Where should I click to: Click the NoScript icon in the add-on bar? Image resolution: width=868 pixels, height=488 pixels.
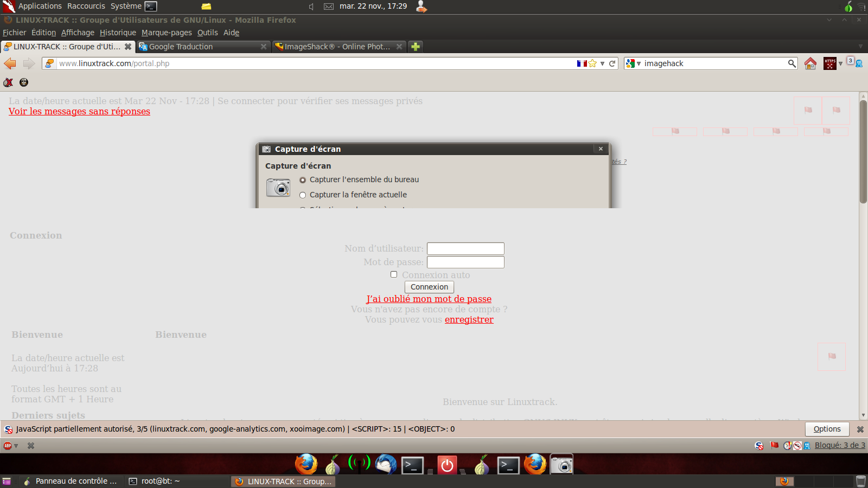759,445
